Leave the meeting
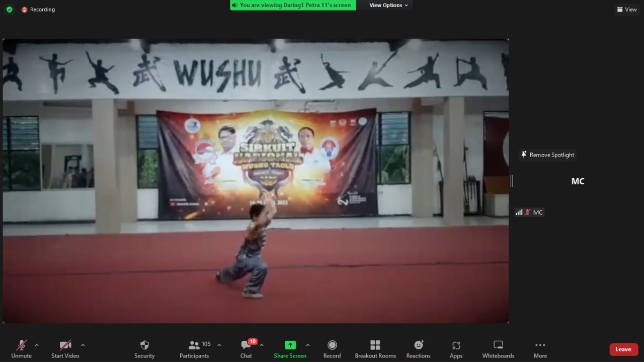The image size is (644, 362). click(x=623, y=349)
